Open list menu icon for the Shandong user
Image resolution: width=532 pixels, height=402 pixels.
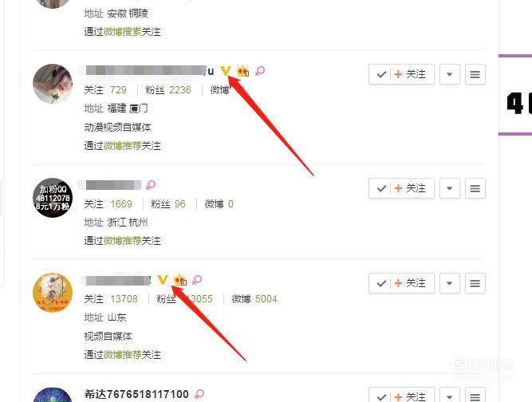(475, 283)
